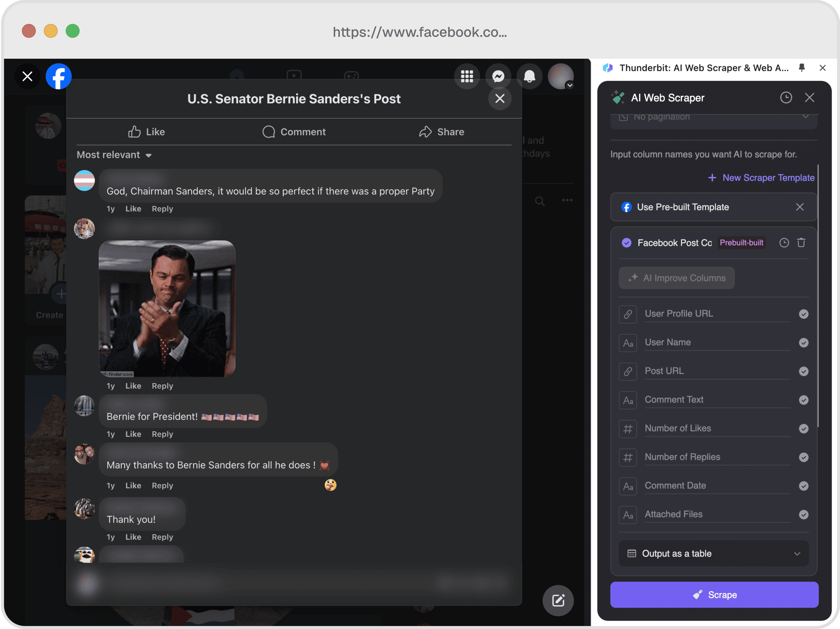Screen dimensions: 840x629
Task: Click the Facebook Post Co template name
Action: (x=675, y=243)
